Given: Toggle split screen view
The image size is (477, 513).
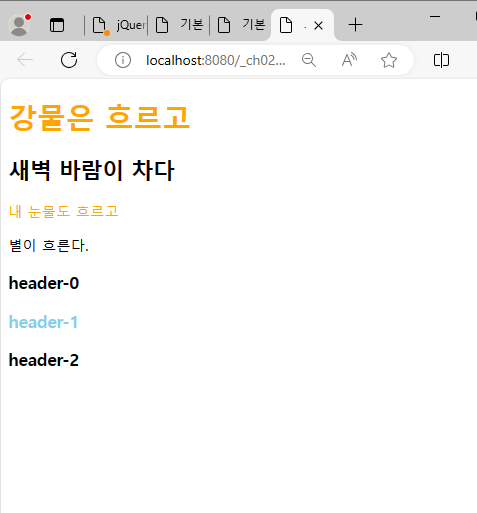Looking at the screenshot, I should pos(441,60).
